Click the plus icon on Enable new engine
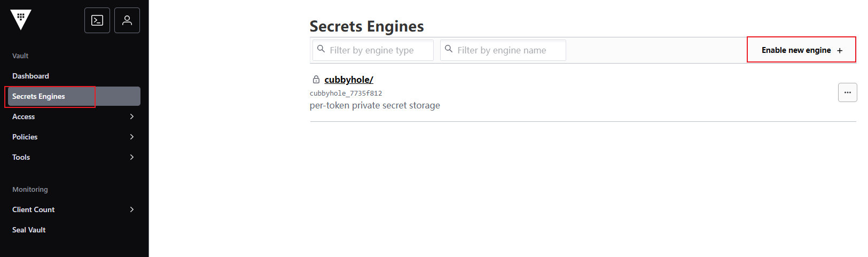 click(840, 51)
